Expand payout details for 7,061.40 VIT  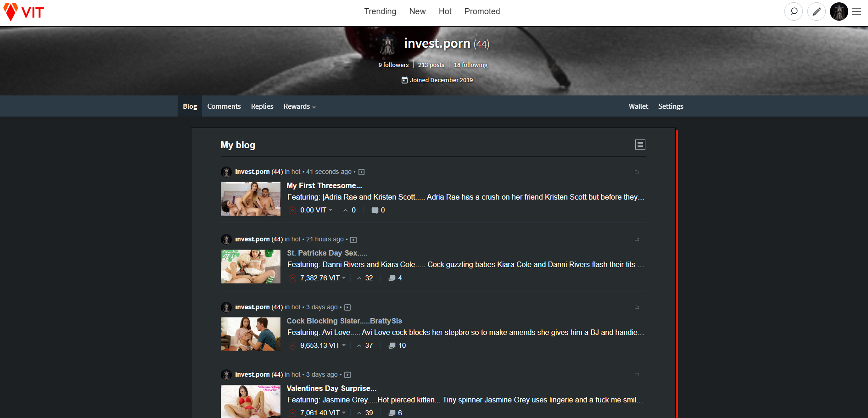[323, 413]
